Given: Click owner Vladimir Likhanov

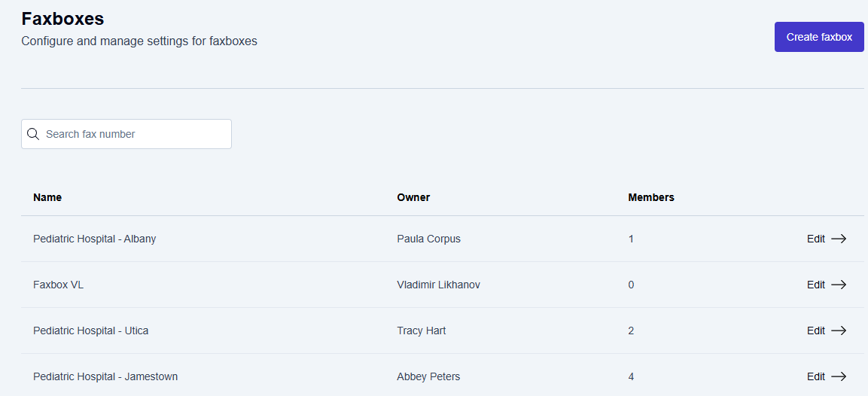Looking at the screenshot, I should (x=438, y=285).
